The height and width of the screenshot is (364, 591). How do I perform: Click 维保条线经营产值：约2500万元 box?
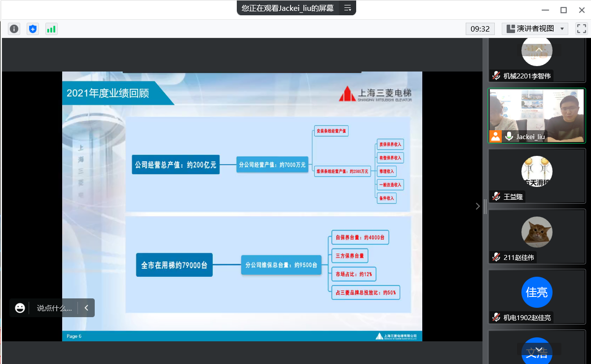coord(342,171)
